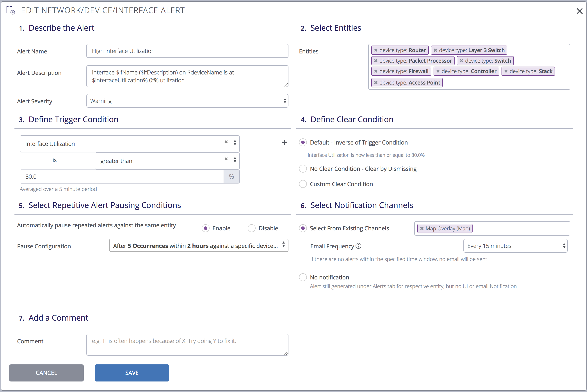Open the Pause Configuration dropdown
Screen dimensions: 587x392
click(x=199, y=245)
